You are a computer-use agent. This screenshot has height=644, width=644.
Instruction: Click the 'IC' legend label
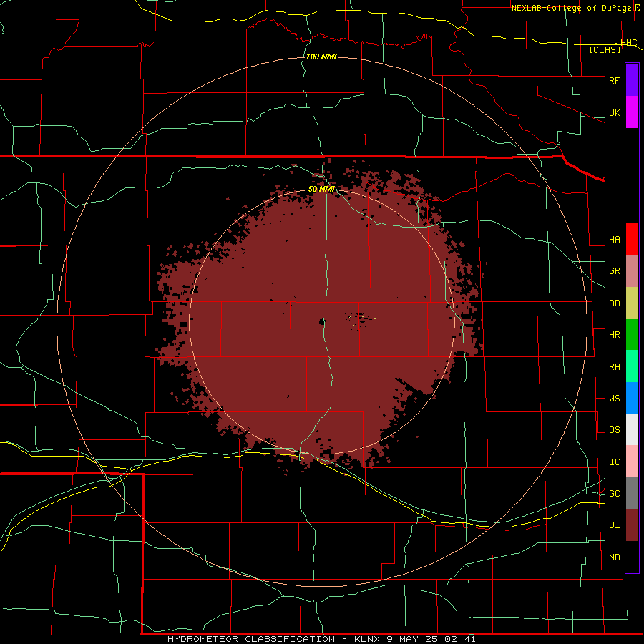(x=614, y=462)
